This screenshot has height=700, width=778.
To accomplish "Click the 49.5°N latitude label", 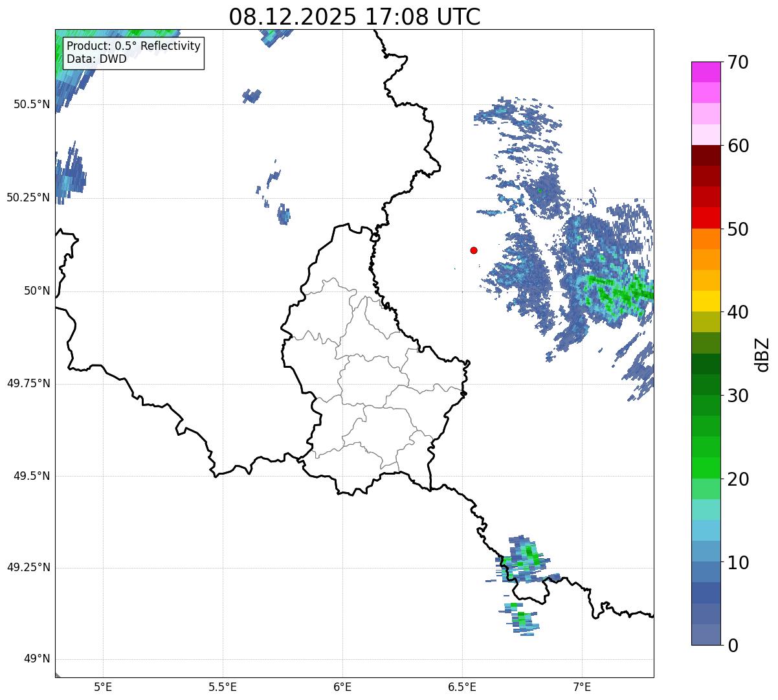I will 31,476.
